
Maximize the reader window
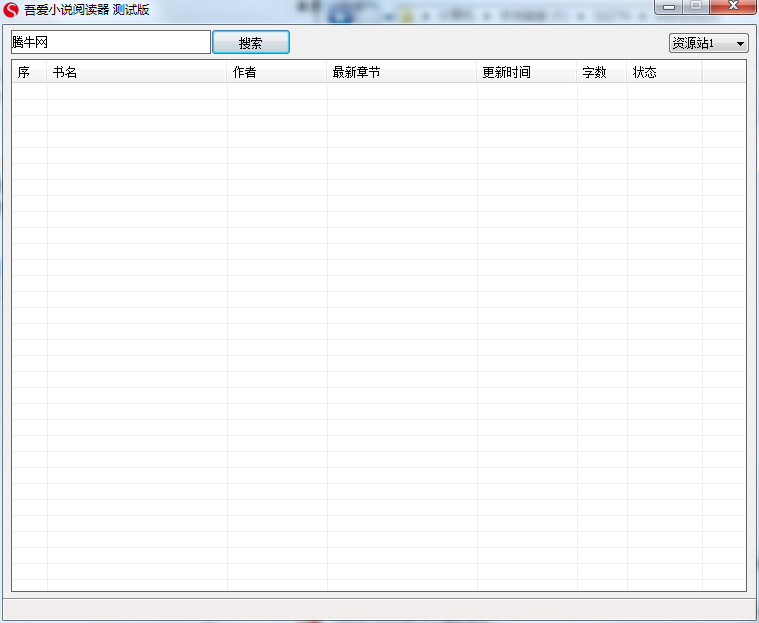click(x=696, y=7)
